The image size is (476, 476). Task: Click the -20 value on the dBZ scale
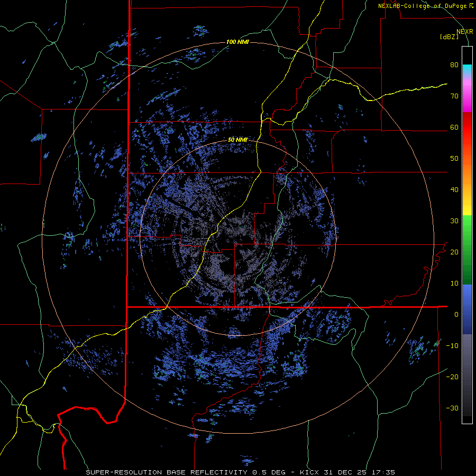452,377
